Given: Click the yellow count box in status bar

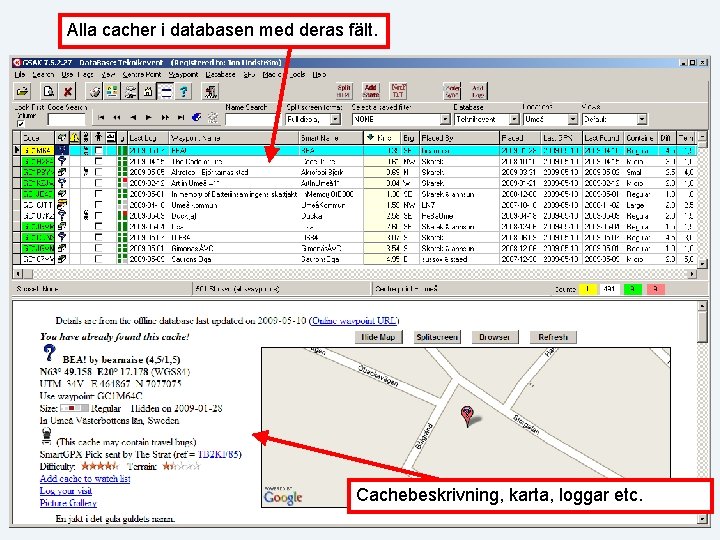Looking at the screenshot, I should coord(587,289).
